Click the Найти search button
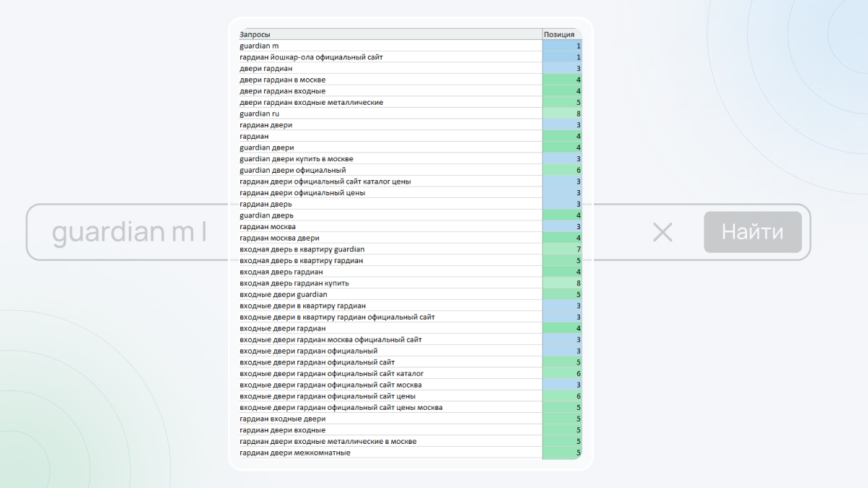868x488 pixels. point(752,232)
